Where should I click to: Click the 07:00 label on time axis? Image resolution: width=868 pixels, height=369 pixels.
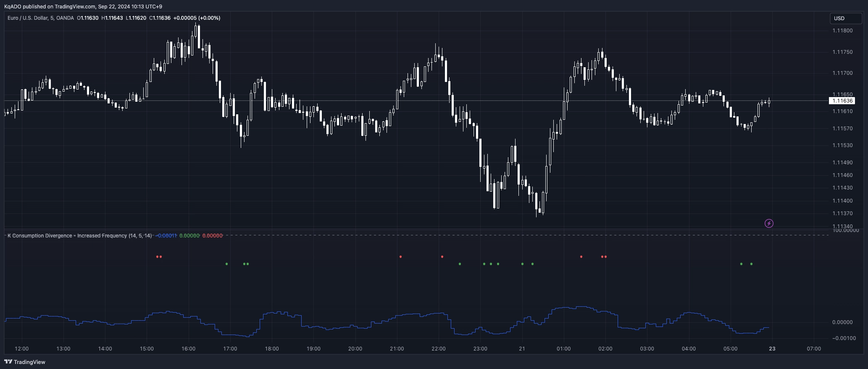814,349
